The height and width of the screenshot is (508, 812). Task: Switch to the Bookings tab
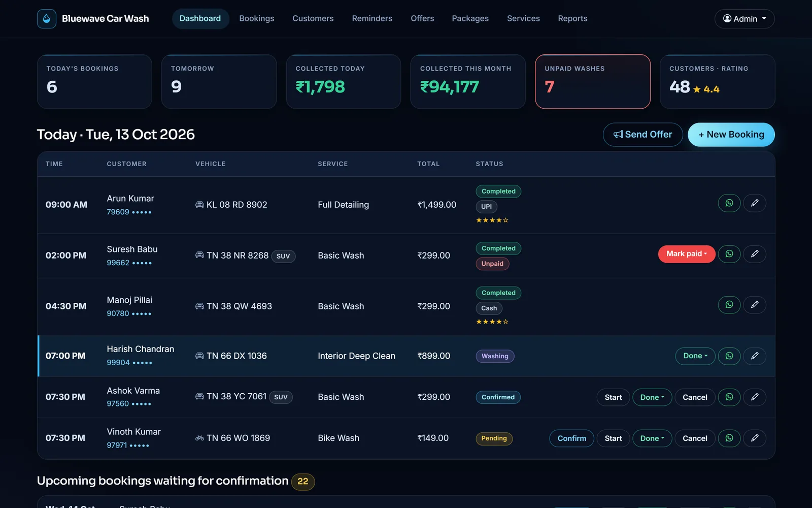point(257,19)
